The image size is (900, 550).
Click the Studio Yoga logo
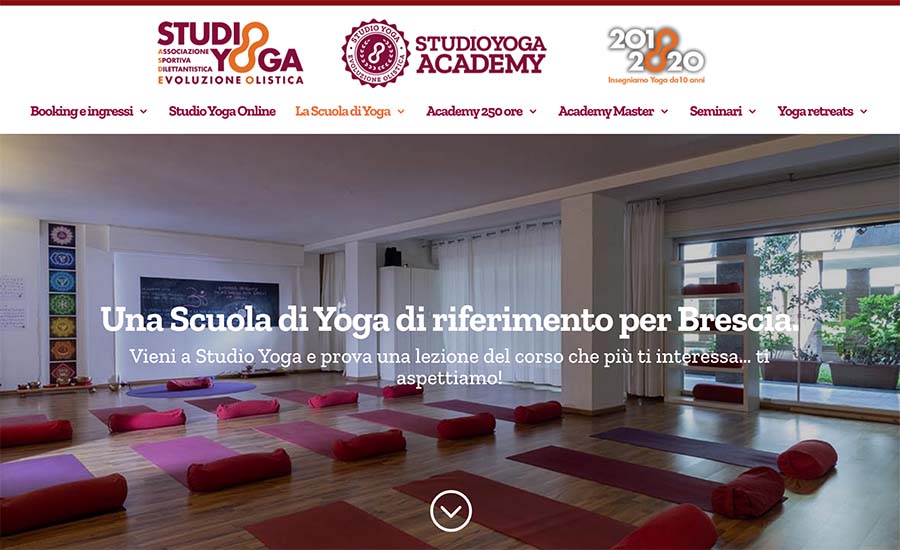click(230, 53)
